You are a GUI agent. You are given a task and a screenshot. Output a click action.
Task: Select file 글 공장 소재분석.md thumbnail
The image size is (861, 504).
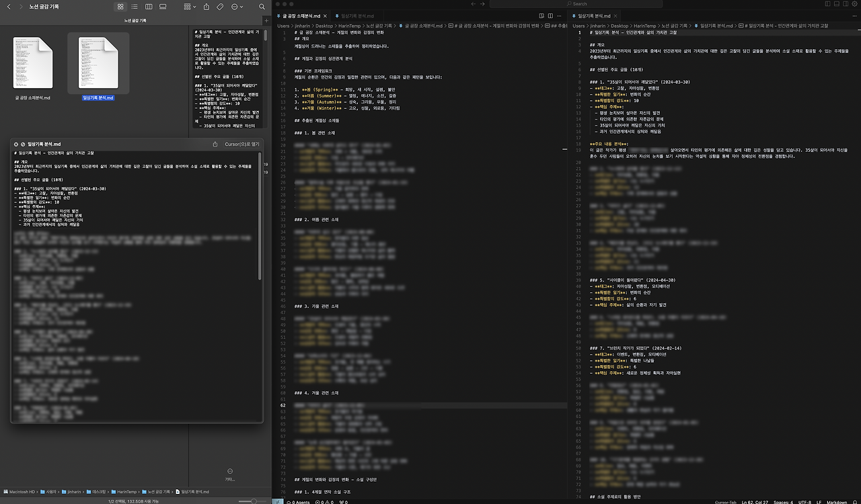point(33,63)
